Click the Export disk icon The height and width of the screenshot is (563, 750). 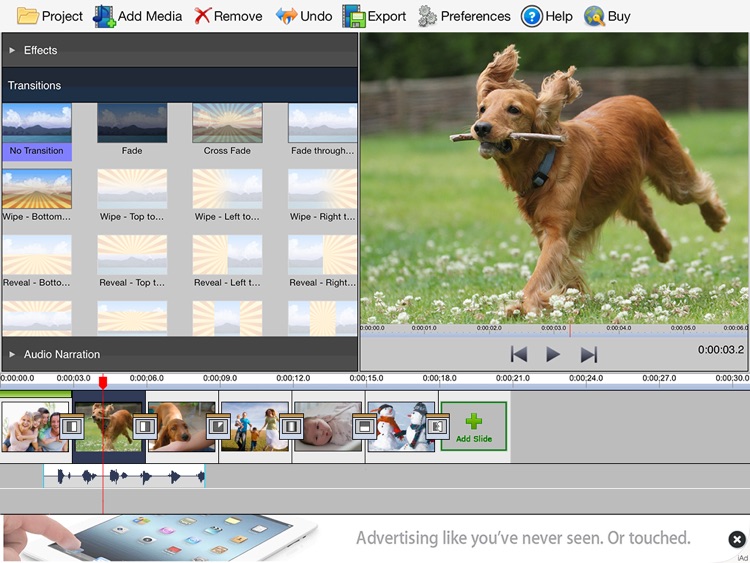tap(354, 16)
